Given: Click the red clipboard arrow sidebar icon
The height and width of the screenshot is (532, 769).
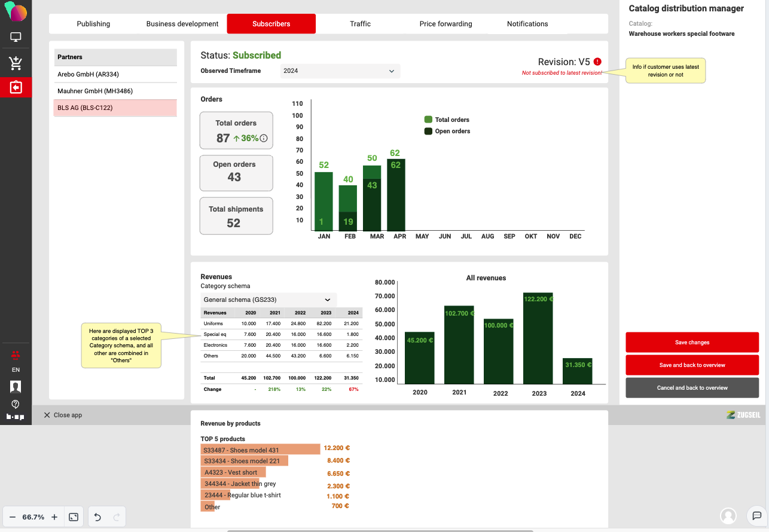Looking at the screenshot, I should point(16,87).
